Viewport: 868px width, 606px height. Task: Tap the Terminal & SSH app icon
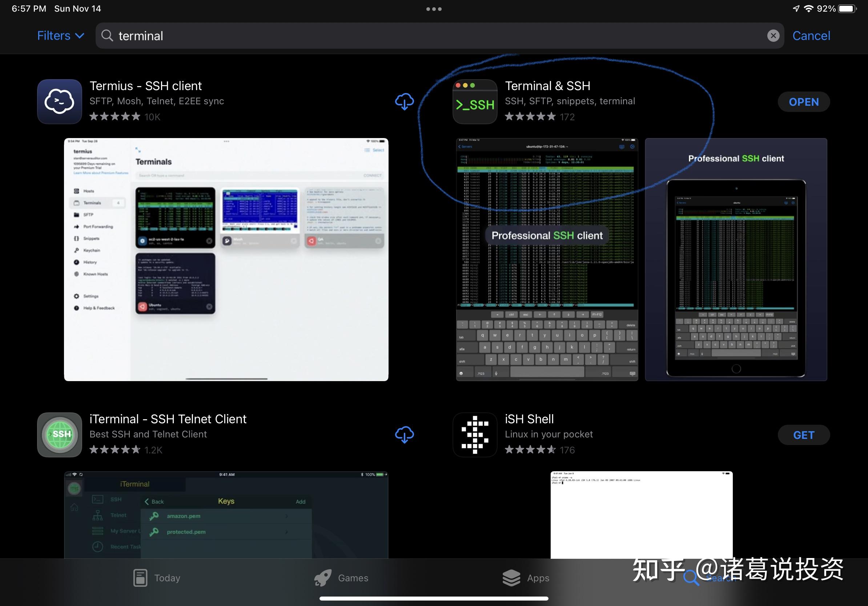(475, 102)
